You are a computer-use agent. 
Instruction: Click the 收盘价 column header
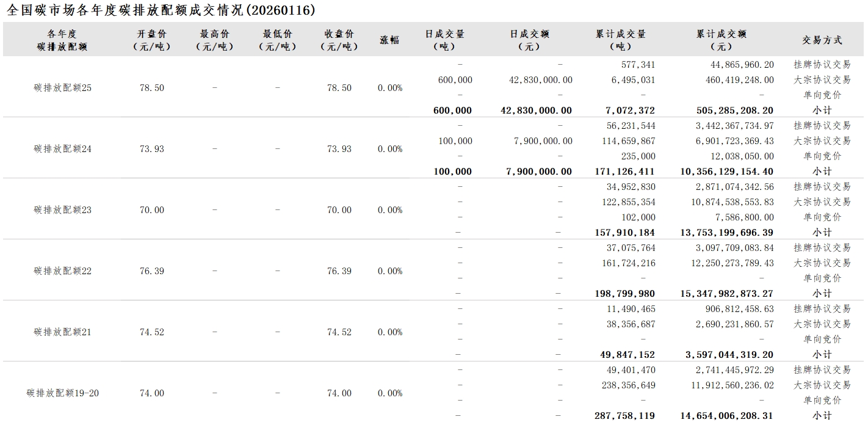[x=339, y=40]
